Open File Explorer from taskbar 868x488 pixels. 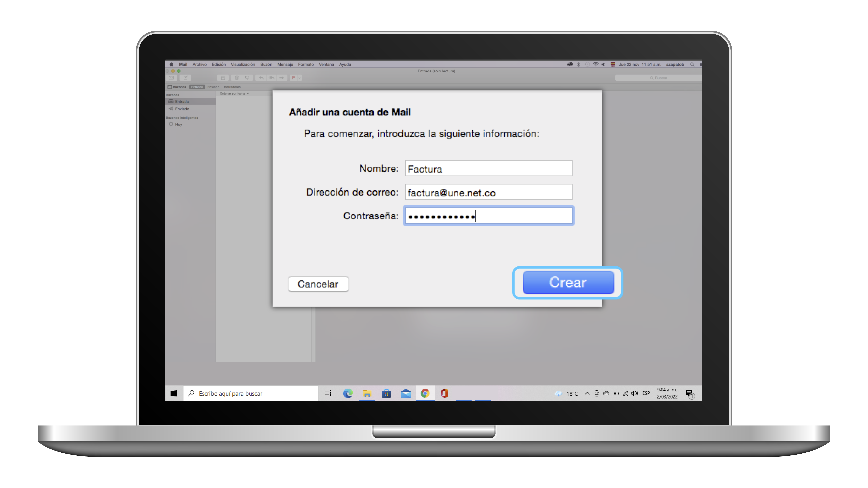367,393
